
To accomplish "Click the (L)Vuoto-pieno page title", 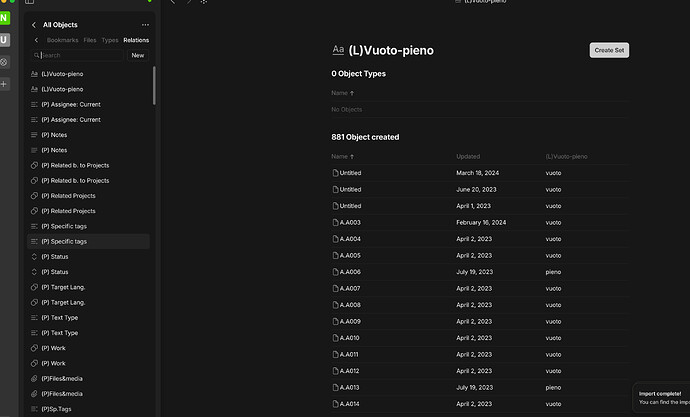I will point(391,50).
